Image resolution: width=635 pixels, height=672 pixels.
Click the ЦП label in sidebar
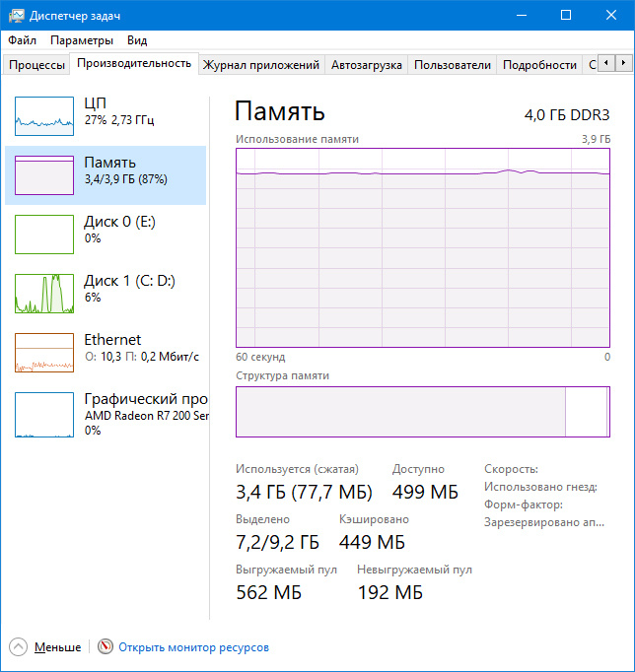96,103
